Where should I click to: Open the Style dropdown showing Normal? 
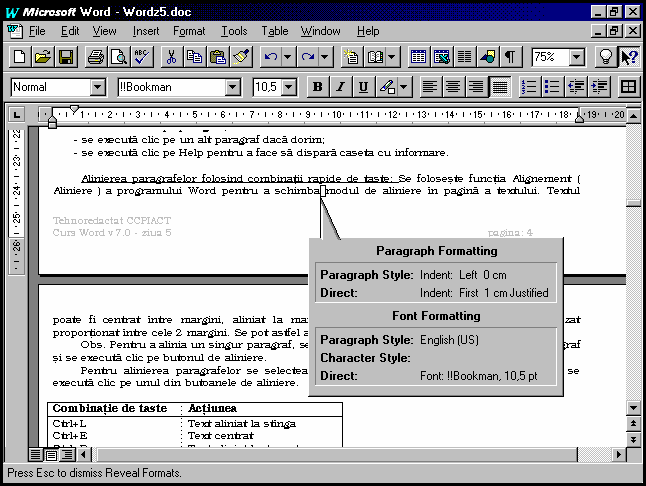coord(98,87)
